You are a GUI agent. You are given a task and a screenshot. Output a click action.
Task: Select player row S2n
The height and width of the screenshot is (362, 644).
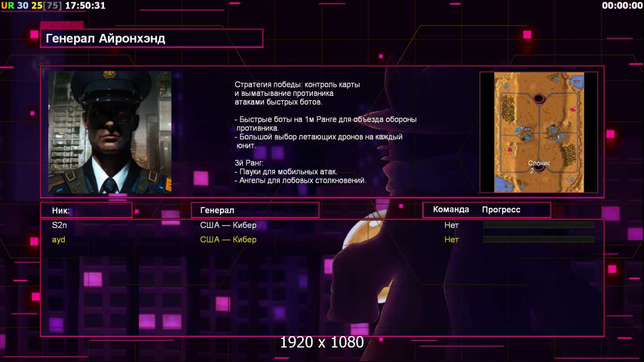pyautogui.click(x=322, y=225)
